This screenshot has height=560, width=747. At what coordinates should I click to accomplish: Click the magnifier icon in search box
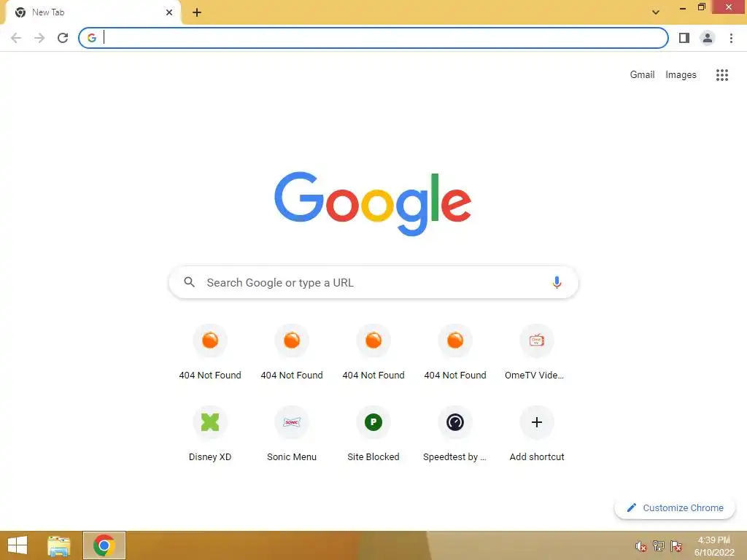(189, 282)
